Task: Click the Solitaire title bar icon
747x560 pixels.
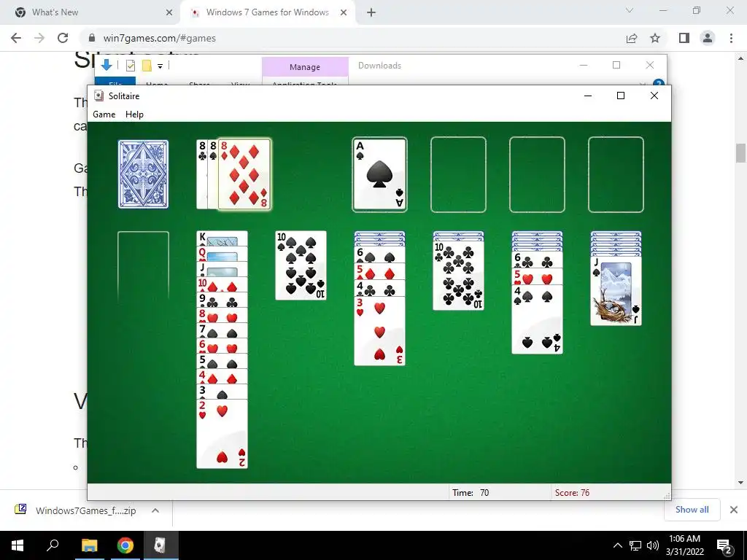Action: [98, 96]
